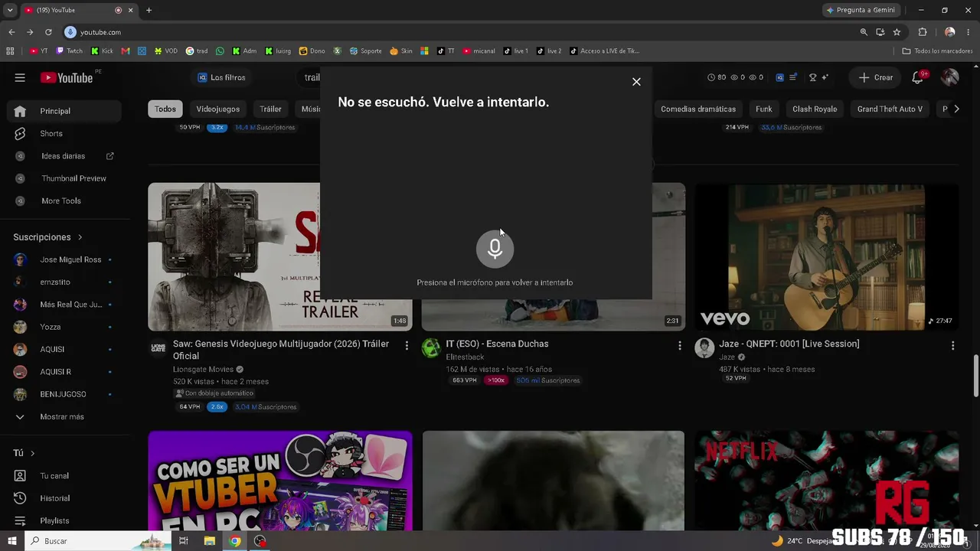
Task: Open the Gmail bookmark icon
Action: [x=126, y=51]
